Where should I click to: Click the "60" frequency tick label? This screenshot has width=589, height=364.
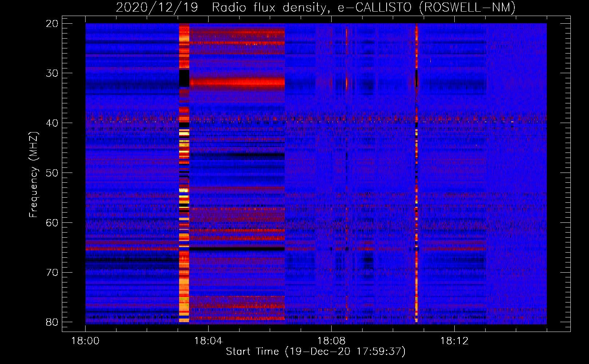[52, 222]
